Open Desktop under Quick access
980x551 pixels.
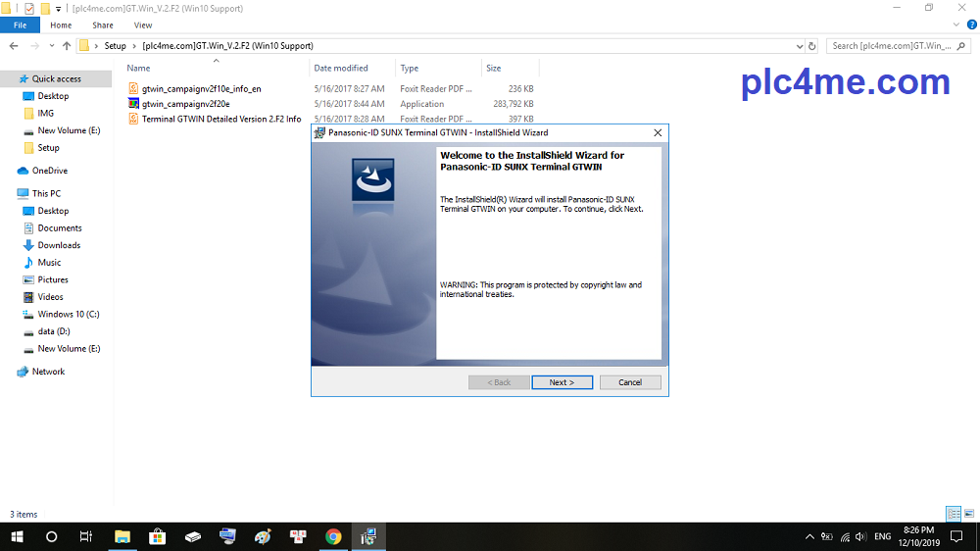click(x=53, y=96)
